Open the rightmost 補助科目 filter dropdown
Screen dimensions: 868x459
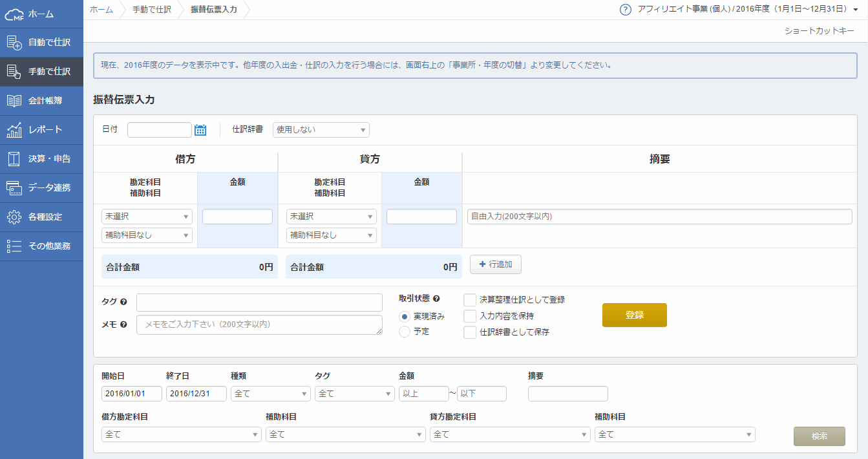tap(675, 435)
